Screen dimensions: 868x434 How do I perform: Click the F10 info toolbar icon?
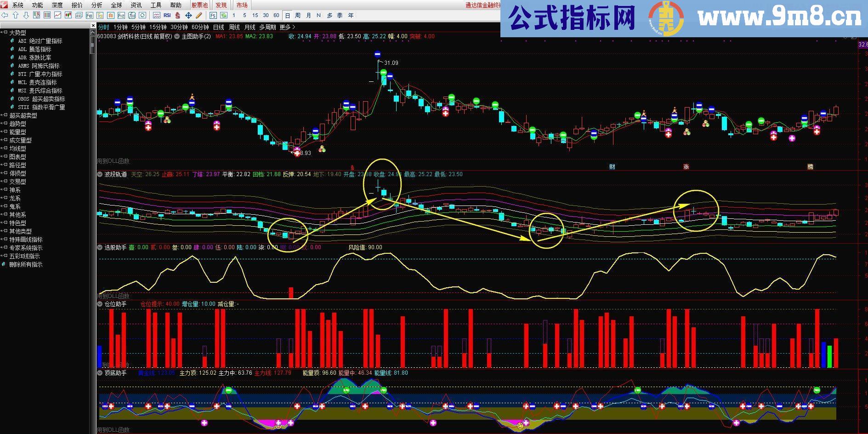[x=89, y=15]
